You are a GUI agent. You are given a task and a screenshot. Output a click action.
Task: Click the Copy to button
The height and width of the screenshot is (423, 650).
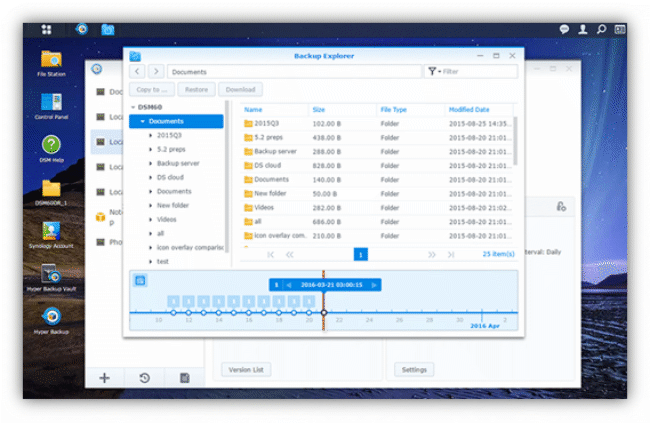tap(152, 89)
